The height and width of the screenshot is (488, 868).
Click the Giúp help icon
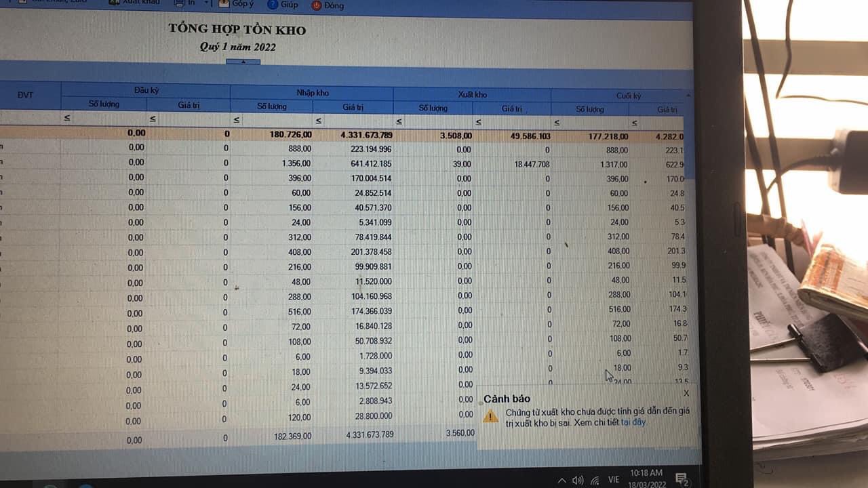coord(273,5)
